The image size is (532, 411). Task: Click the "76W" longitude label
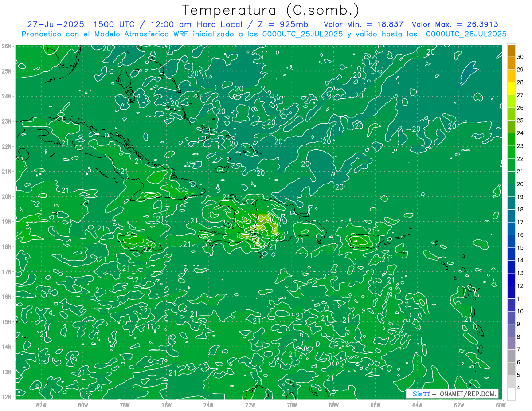point(166,405)
